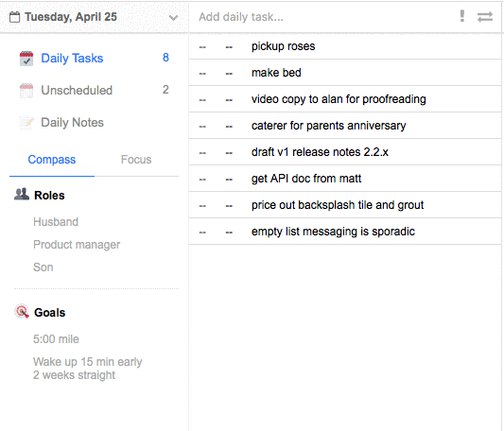Screen dimensions: 504x431
Task: Switch to the Focus tab
Action: (x=136, y=160)
